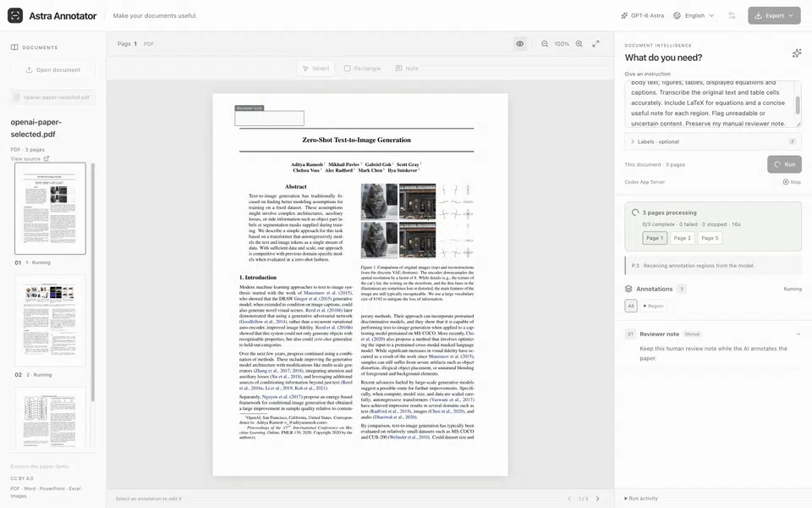Click the paper title Zero-Shot Text-to-Image Generation
Screen dimensions: 812x508
[356, 140]
